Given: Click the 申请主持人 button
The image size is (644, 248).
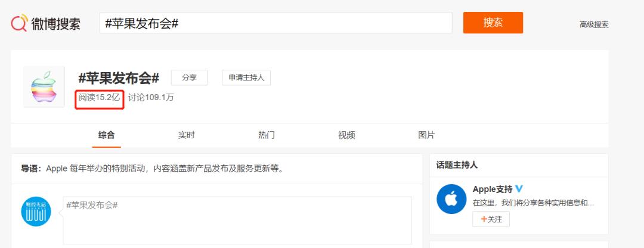Looking at the screenshot, I should click(x=246, y=77).
